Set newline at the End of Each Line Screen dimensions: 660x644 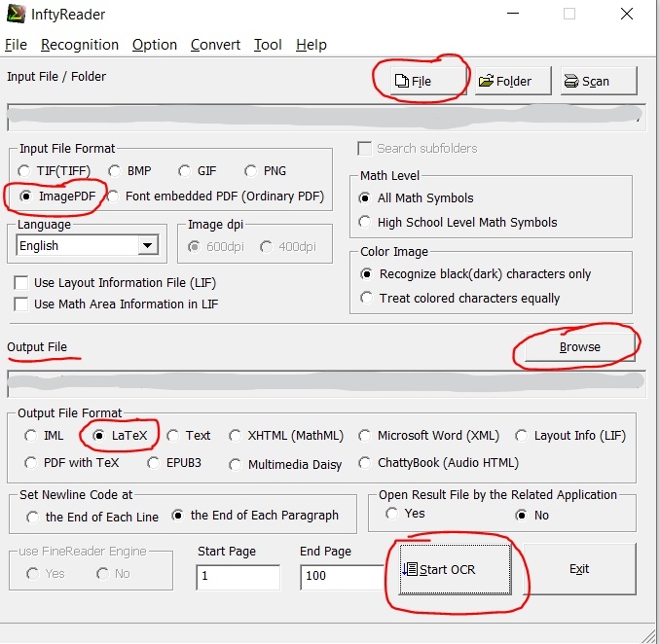[x=92, y=517]
